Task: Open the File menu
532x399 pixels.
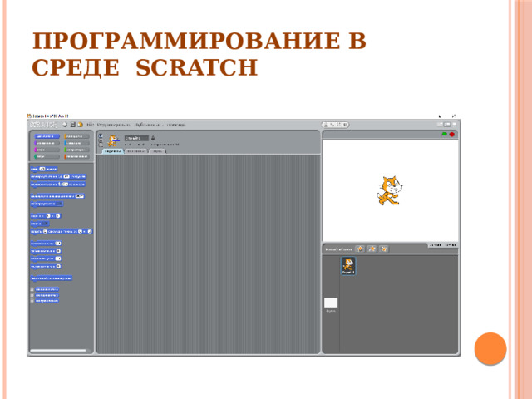Action: click(91, 125)
